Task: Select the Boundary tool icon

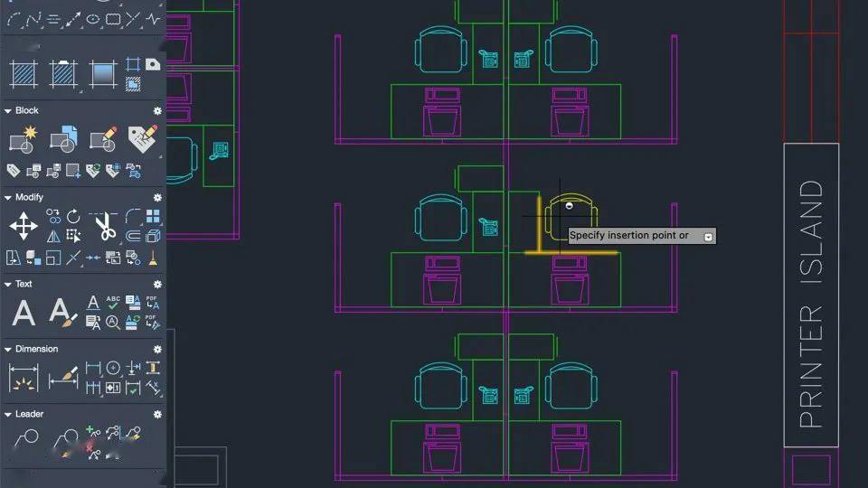Action: coord(133,64)
